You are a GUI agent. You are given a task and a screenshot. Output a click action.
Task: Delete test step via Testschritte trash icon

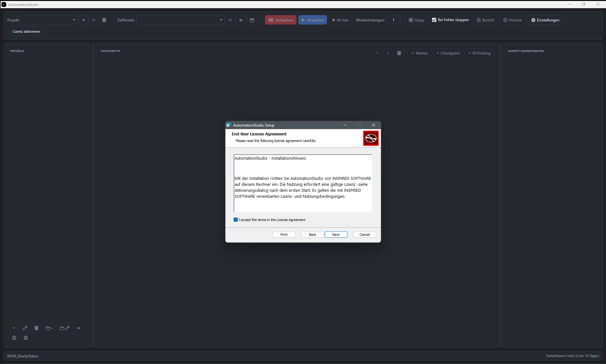tap(399, 53)
